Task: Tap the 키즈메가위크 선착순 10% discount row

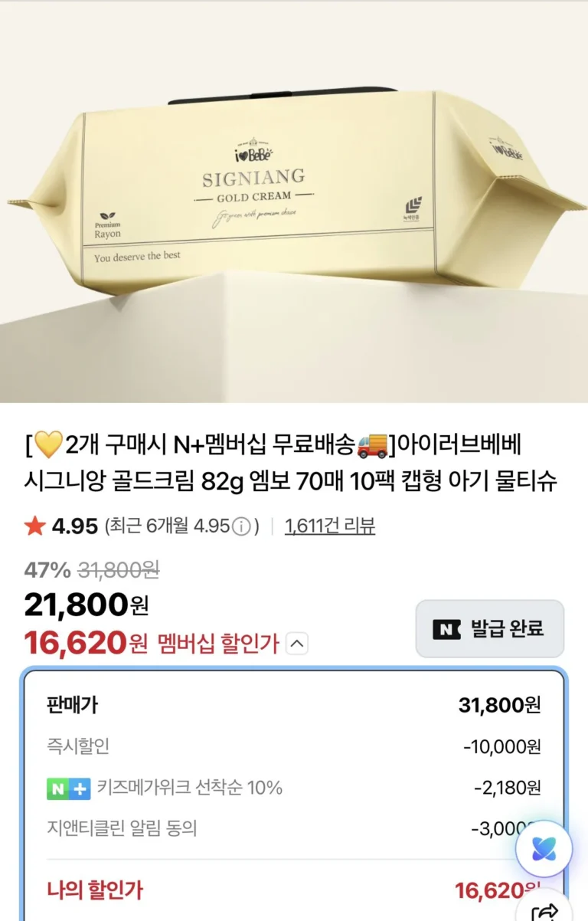Action: [x=294, y=788]
